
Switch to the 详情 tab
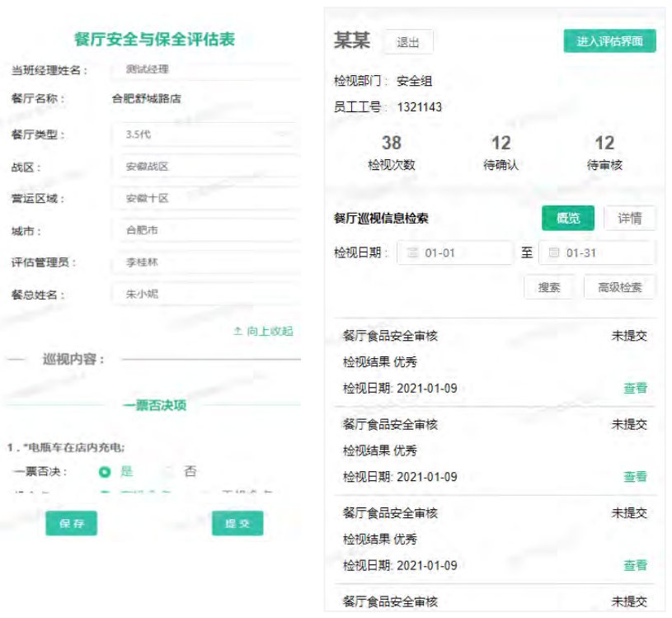[x=630, y=218]
